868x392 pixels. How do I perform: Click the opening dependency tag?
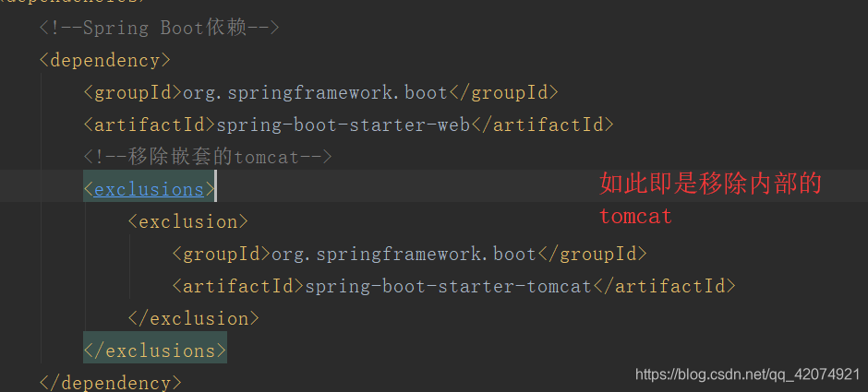pos(105,60)
